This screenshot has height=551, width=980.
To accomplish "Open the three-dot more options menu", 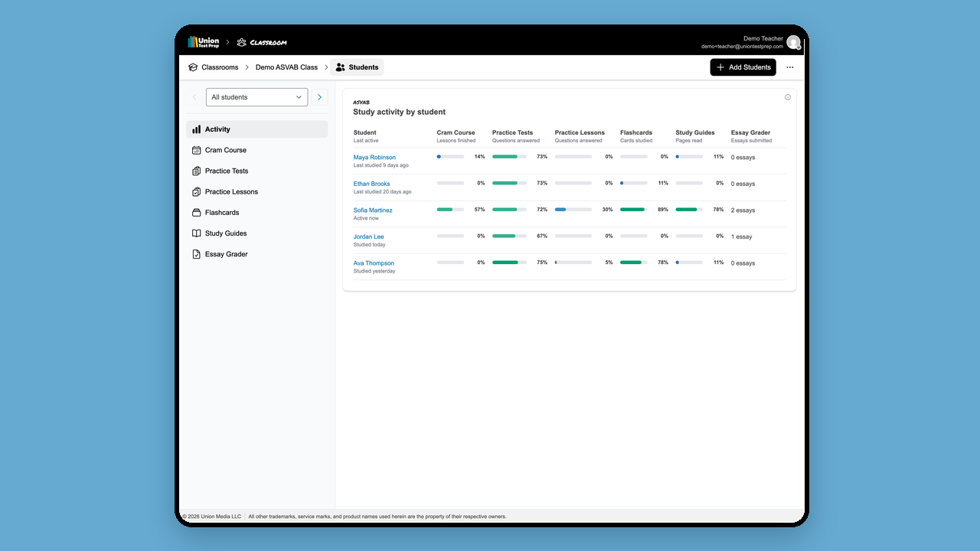I will (790, 67).
